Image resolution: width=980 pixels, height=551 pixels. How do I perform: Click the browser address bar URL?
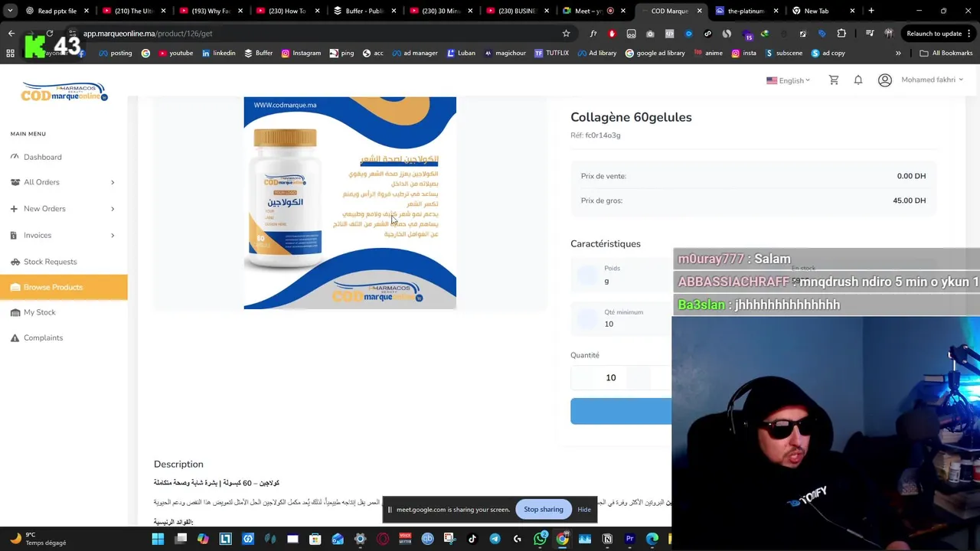point(148,34)
